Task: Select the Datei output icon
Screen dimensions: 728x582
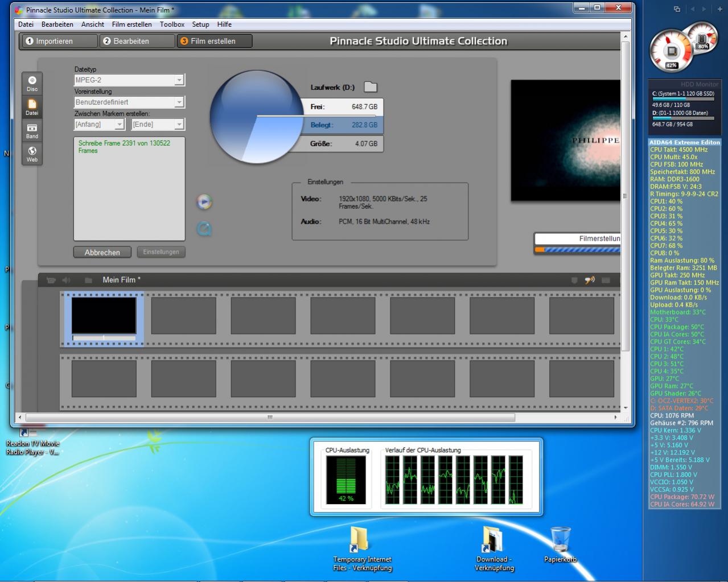Action: (x=32, y=107)
